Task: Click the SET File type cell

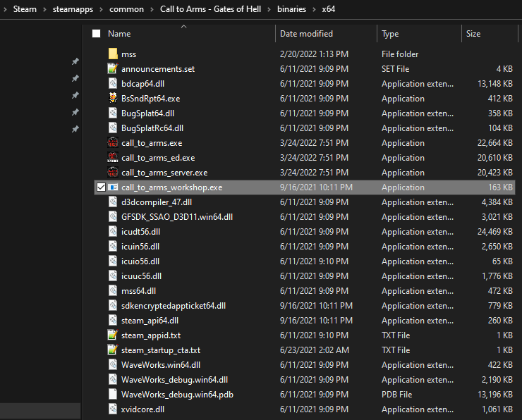Action: (x=395, y=69)
